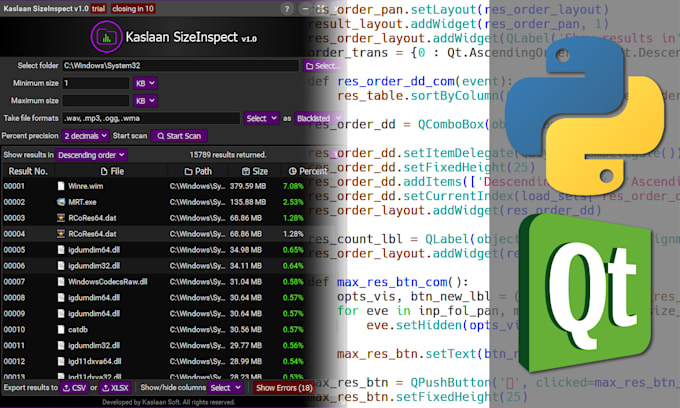Select the MRT.exe file name
The width and height of the screenshot is (680, 408).
pyautogui.click(x=82, y=202)
